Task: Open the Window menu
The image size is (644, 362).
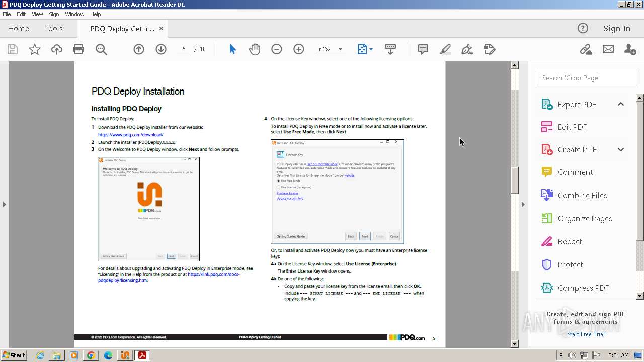Action: pos(74,14)
